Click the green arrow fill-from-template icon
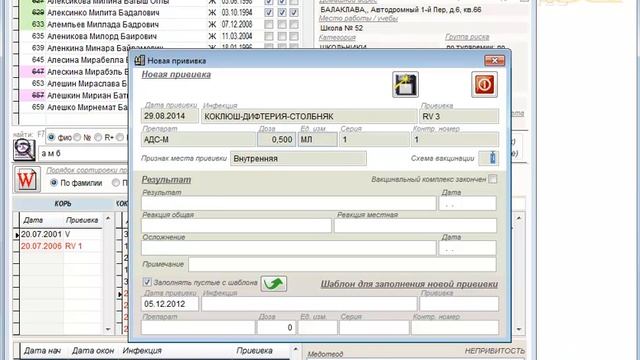Image resolution: width=640 pixels, height=360 pixels. [273, 283]
